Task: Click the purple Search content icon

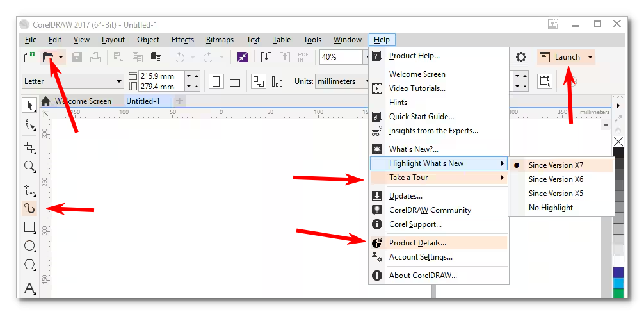Action: (243, 57)
